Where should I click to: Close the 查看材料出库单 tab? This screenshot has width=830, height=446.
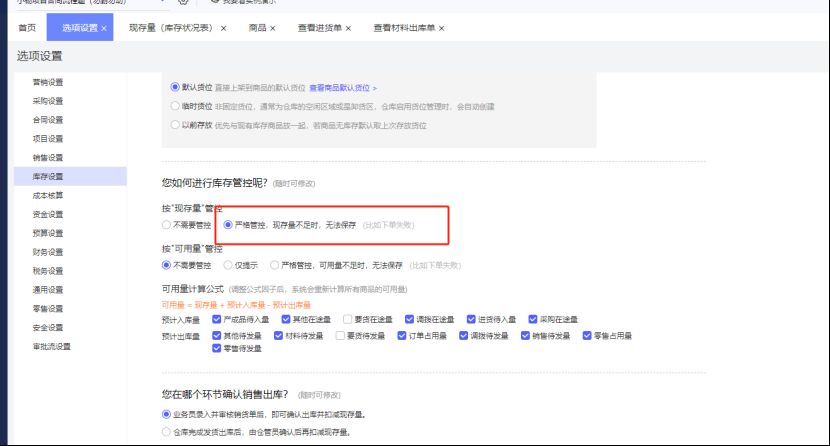point(441,28)
